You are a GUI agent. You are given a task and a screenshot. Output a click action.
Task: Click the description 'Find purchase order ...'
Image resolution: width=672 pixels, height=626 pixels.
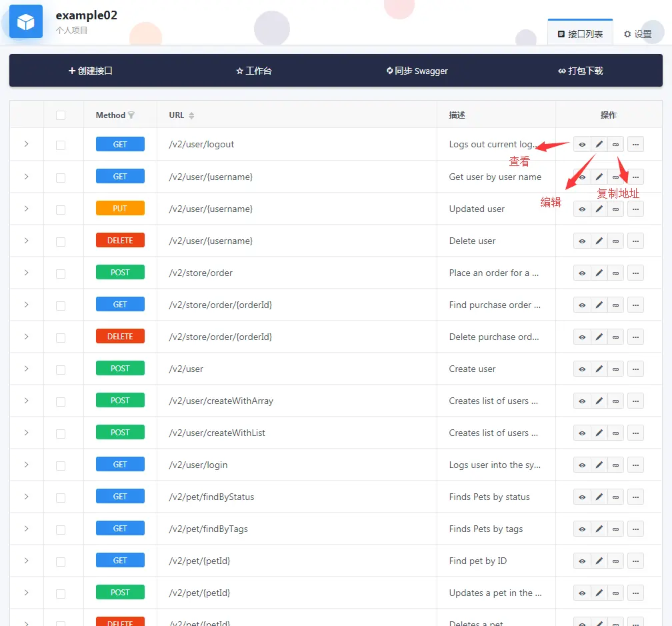click(x=495, y=305)
